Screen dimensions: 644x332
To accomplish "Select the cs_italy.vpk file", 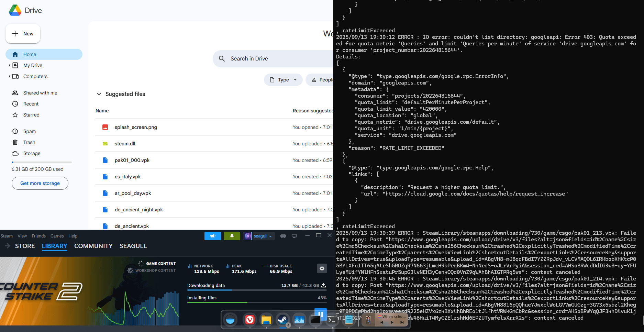I will click(x=214, y=177).
